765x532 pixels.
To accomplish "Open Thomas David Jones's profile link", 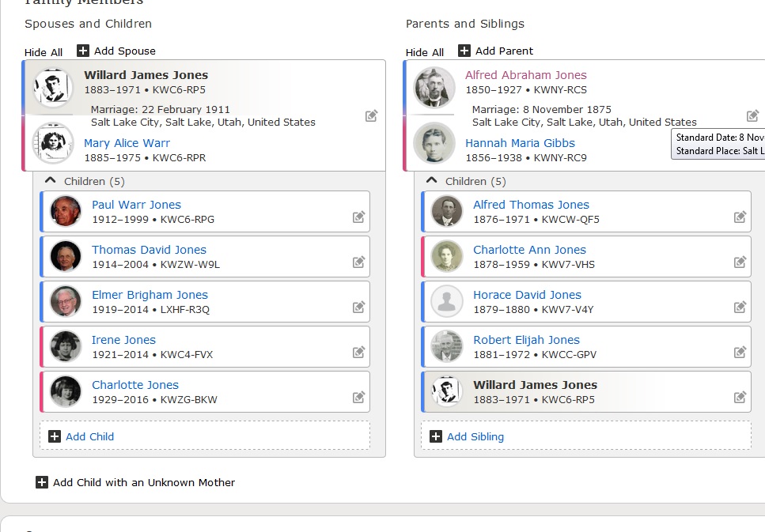I will [149, 250].
